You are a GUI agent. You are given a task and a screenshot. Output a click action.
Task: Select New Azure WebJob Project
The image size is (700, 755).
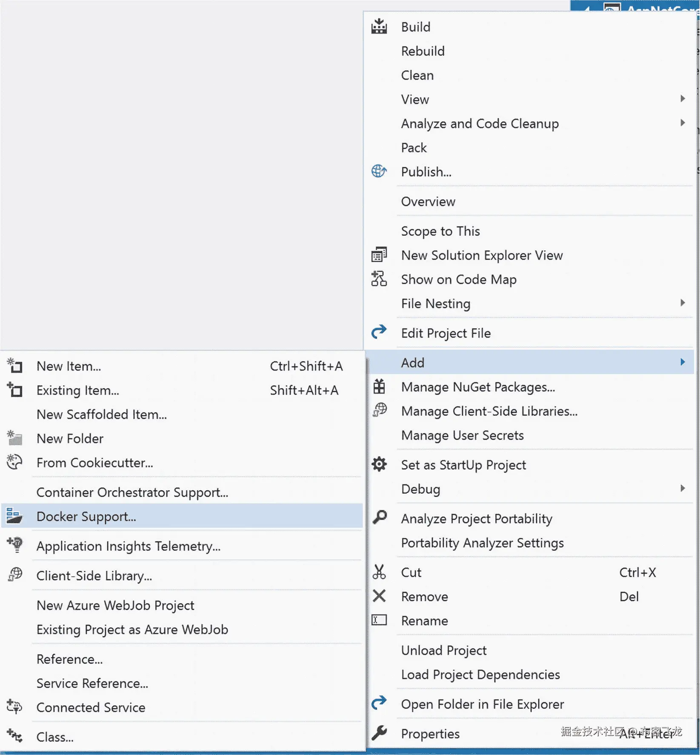click(115, 606)
